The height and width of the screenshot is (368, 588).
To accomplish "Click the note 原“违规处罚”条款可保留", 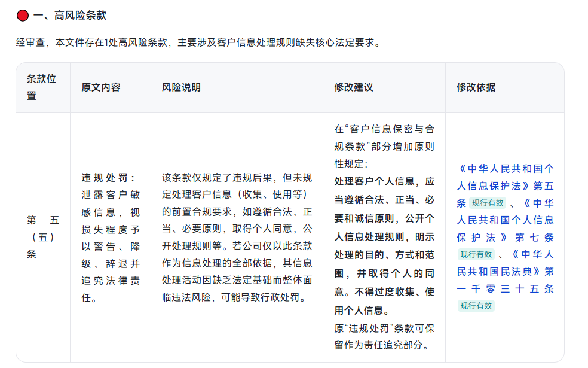I will click(384, 337).
